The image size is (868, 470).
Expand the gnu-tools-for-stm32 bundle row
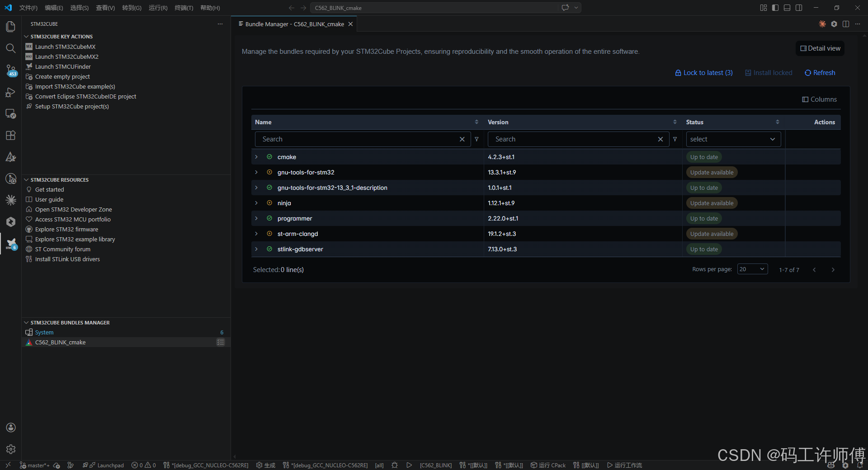256,172
